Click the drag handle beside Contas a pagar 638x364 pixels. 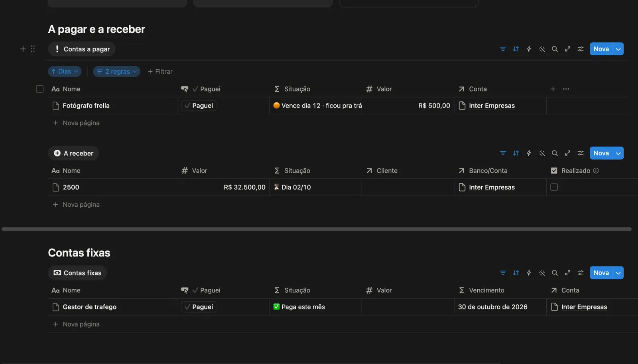pyautogui.click(x=33, y=49)
